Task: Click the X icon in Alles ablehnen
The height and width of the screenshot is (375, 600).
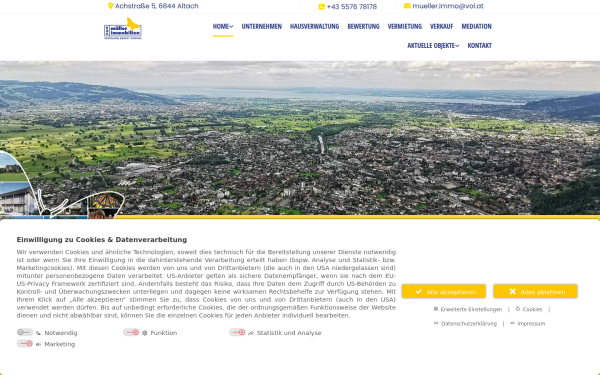Action: [x=512, y=292]
